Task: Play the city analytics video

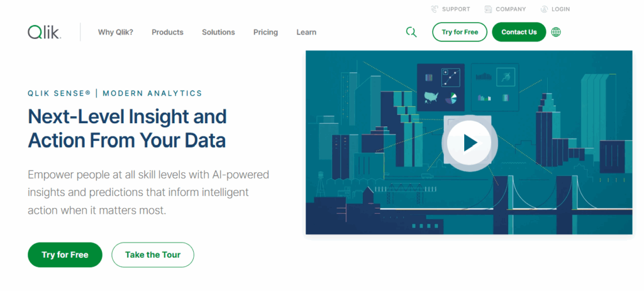Action: [469, 143]
